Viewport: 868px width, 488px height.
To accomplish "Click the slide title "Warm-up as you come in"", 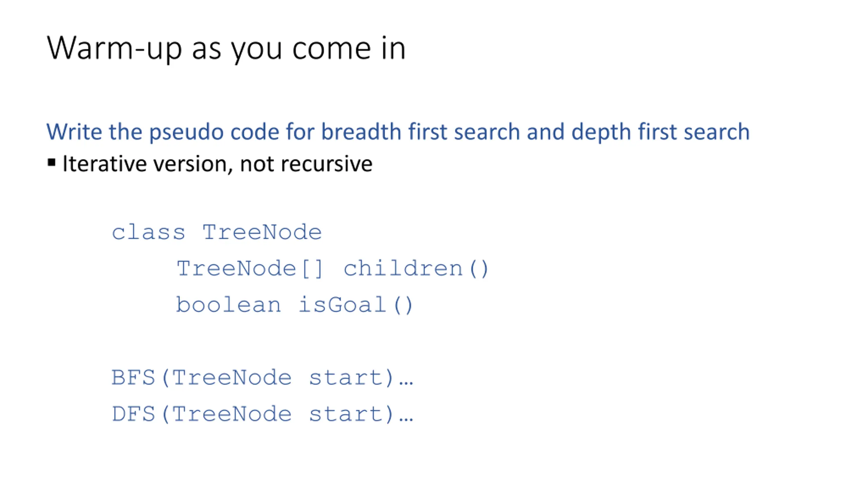I will pos(226,49).
